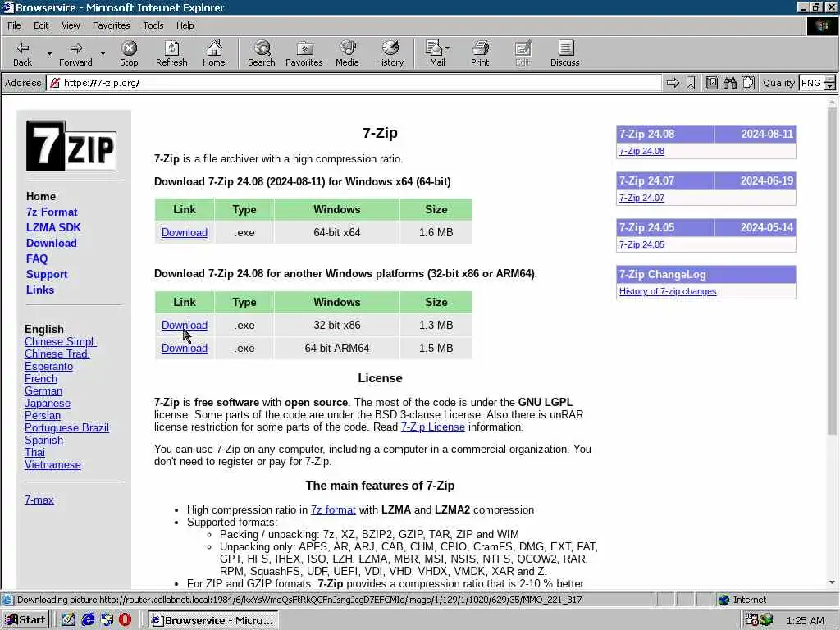Open the 7z Format sidebar link
The width and height of the screenshot is (840, 630).
(52, 212)
